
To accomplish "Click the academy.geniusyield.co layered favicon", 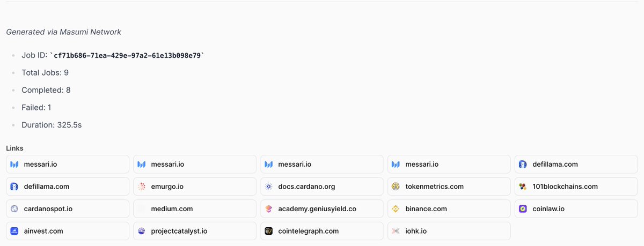I will tap(269, 208).
